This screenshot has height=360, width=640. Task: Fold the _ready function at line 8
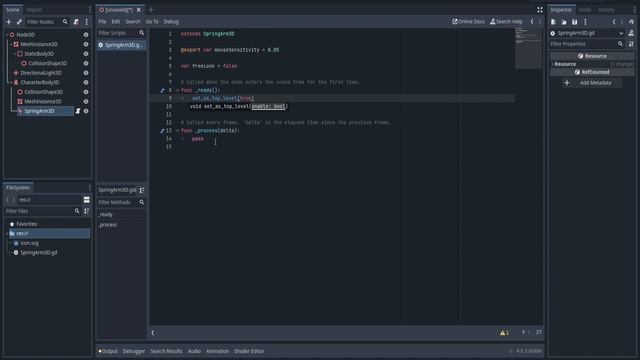(177, 90)
